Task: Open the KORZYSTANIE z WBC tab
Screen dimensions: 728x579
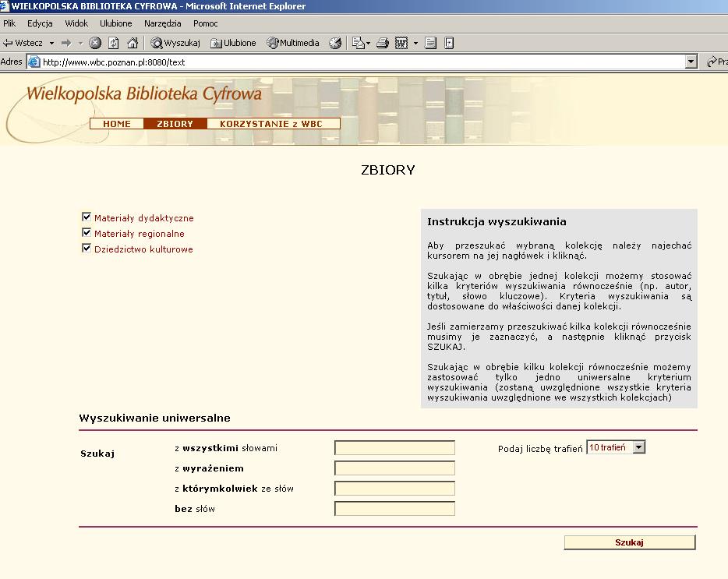Action: click(x=273, y=124)
